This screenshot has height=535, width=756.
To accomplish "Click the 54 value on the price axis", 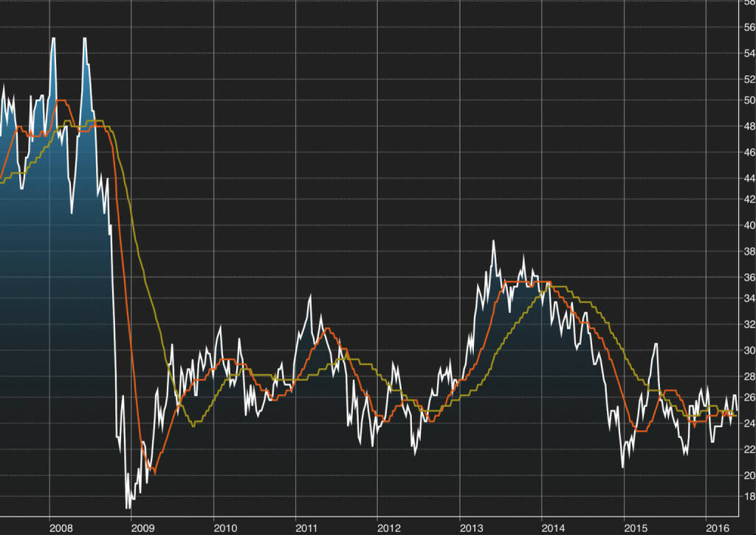I will point(749,53).
